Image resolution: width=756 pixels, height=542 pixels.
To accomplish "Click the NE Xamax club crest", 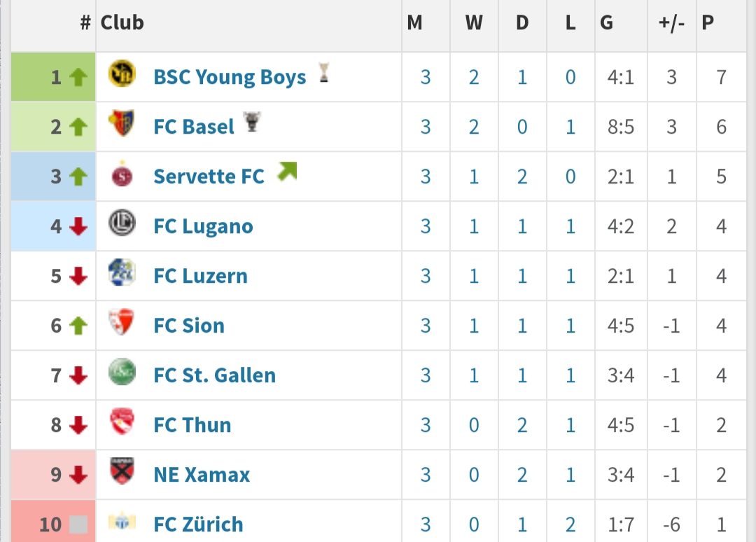I will [x=123, y=473].
